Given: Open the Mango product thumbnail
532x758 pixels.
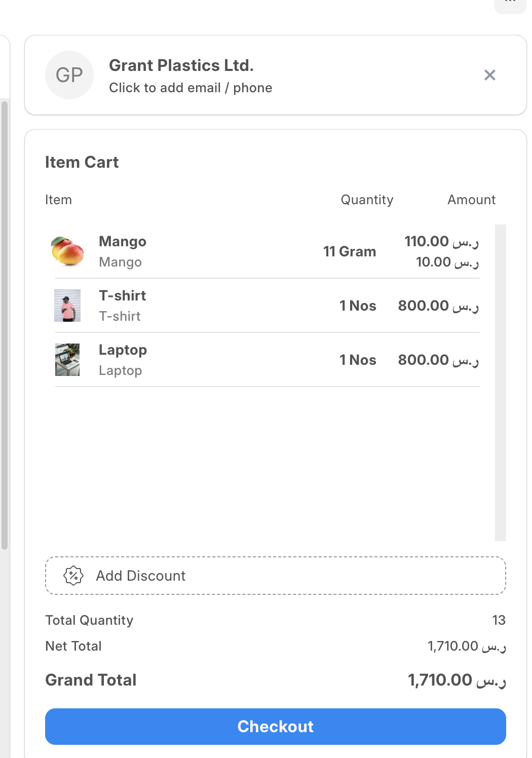Looking at the screenshot, I should tap(67, 251).
